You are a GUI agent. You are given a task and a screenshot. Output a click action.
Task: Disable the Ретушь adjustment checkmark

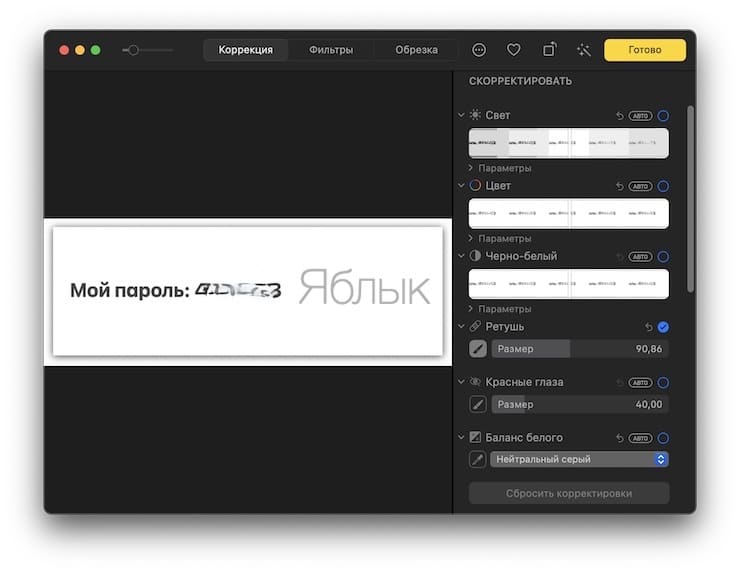pyautogui.click(x=663, y=327)
